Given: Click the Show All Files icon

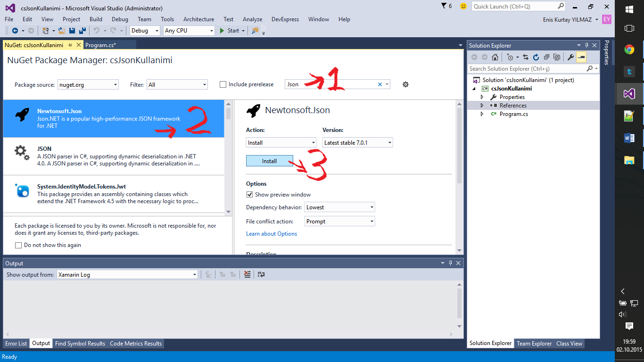Looking at the screenshot, I should [x=557, y=57].
